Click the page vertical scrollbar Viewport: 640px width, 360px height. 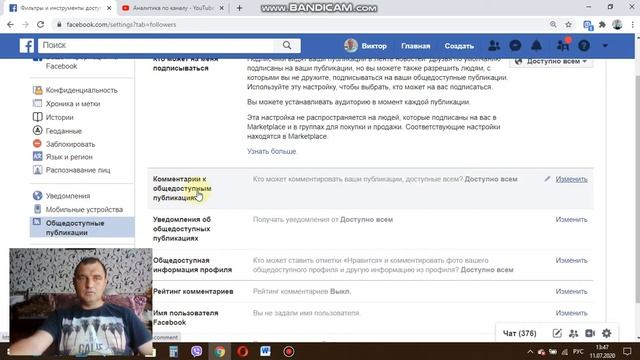(x=637, y=188)
